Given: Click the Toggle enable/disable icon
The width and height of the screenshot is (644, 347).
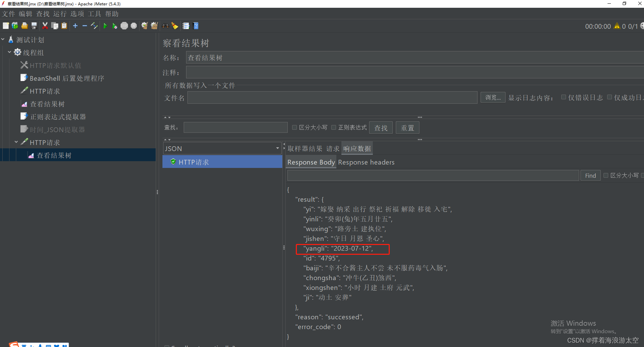Looking at the screenshot, I should (x=94, y=26).
